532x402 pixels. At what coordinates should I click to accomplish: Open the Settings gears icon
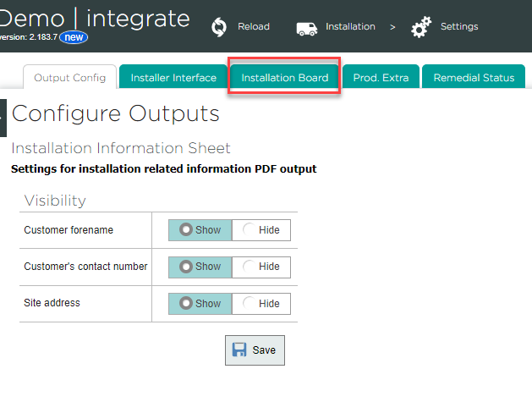click(421, 28)
